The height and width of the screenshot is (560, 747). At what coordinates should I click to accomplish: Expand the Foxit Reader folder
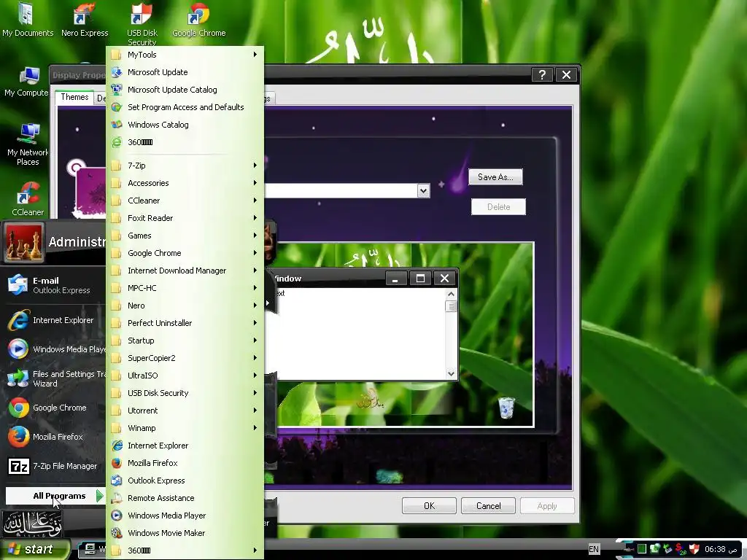185,218
